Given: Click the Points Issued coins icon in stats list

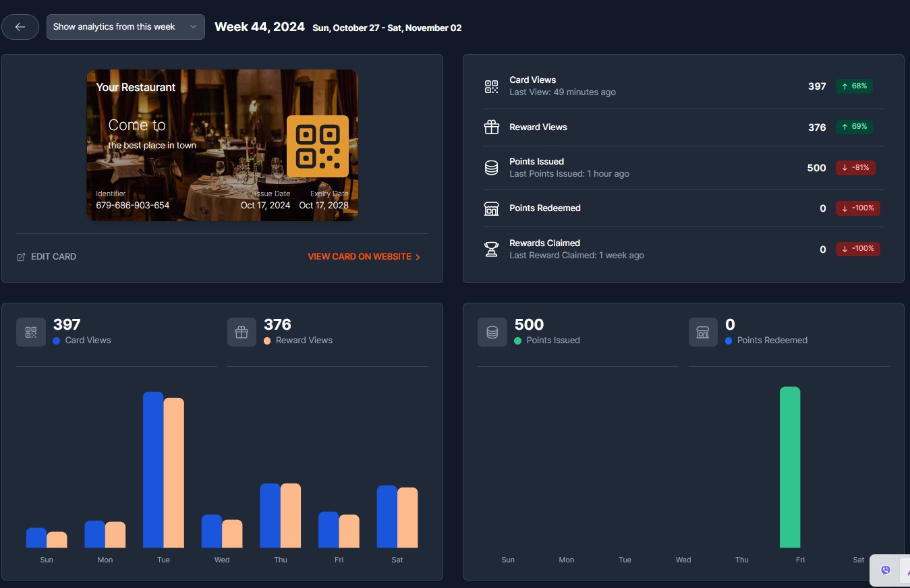Looking at the screenshot, I should click(492, 168).
